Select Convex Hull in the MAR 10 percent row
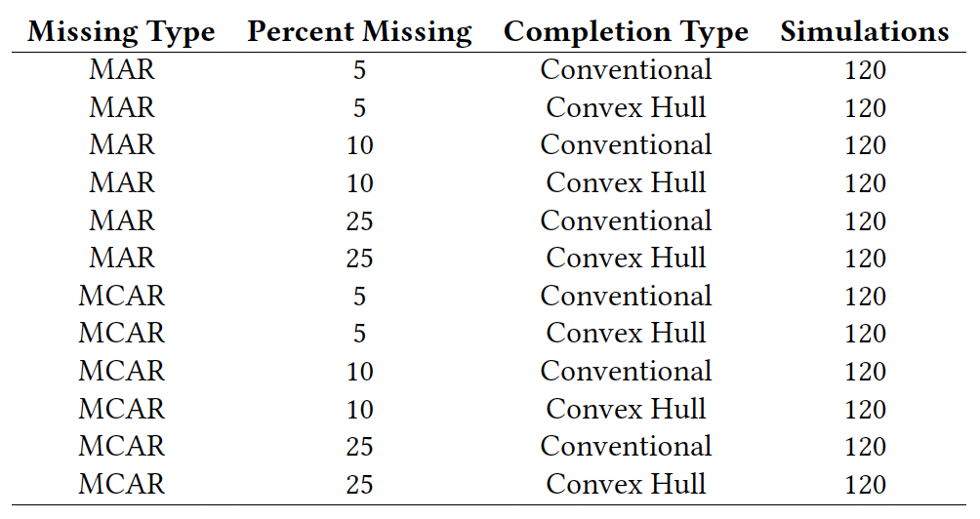 [626, 183]
